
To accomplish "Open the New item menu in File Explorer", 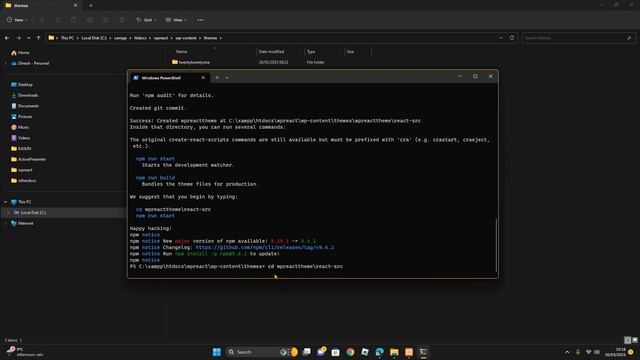I will coord(17,20).
